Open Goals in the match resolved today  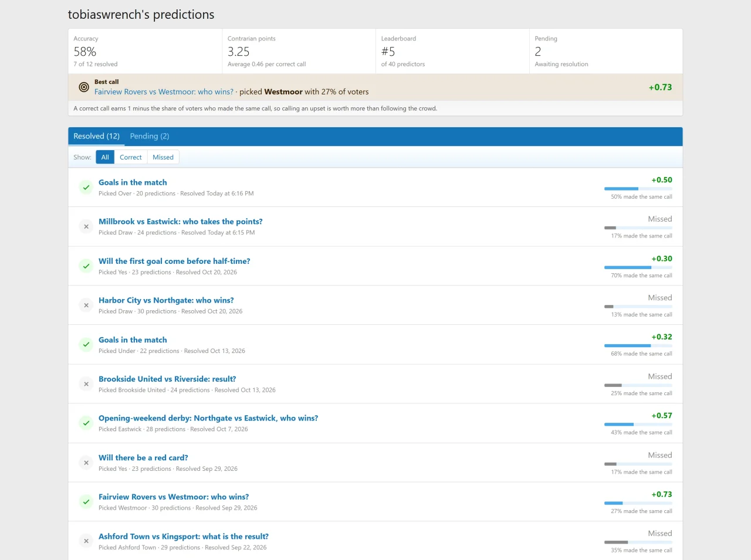click(133, 182)
